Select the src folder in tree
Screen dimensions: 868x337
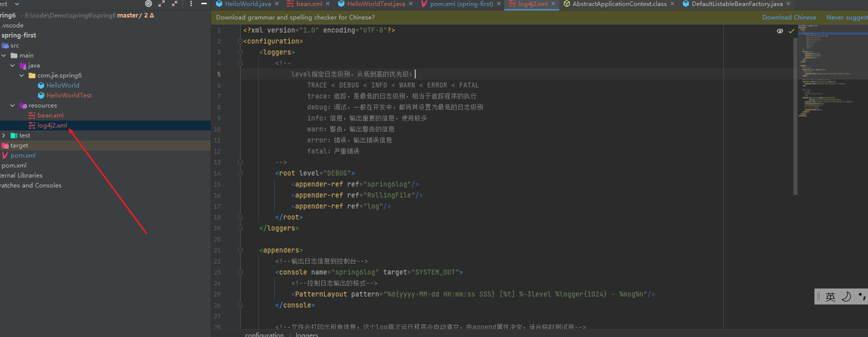15,45
